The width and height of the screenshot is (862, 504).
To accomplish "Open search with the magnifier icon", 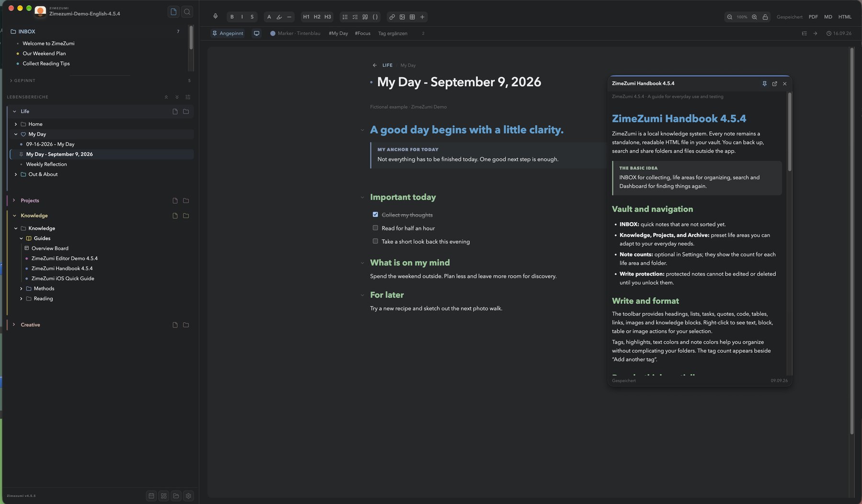I will [x=187, y=12].
